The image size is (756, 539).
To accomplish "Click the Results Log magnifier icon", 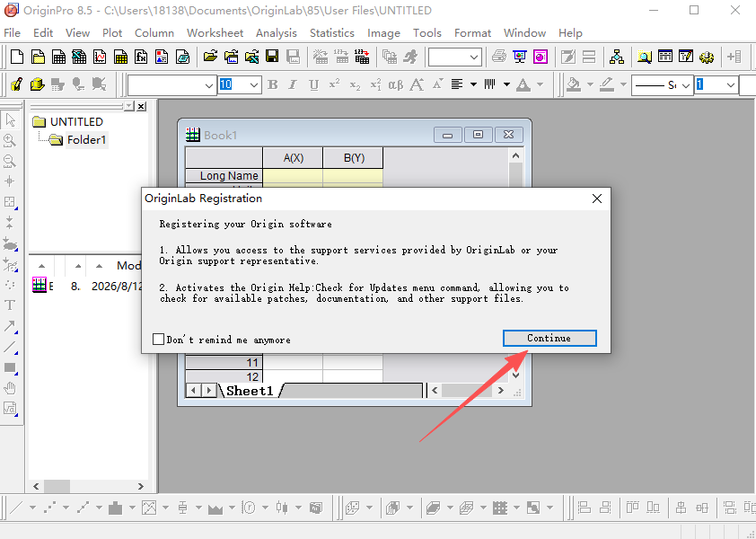I will (x=644, y=57).
